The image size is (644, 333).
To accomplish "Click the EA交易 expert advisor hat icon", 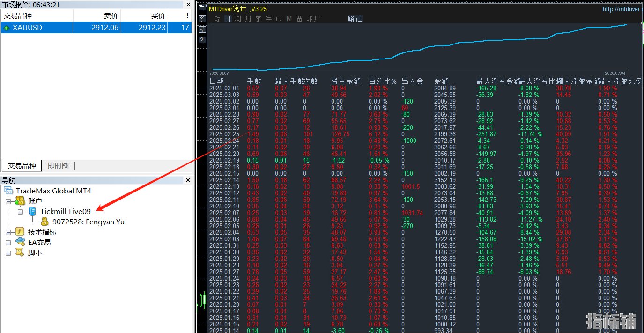I will (x=20, y=242).
